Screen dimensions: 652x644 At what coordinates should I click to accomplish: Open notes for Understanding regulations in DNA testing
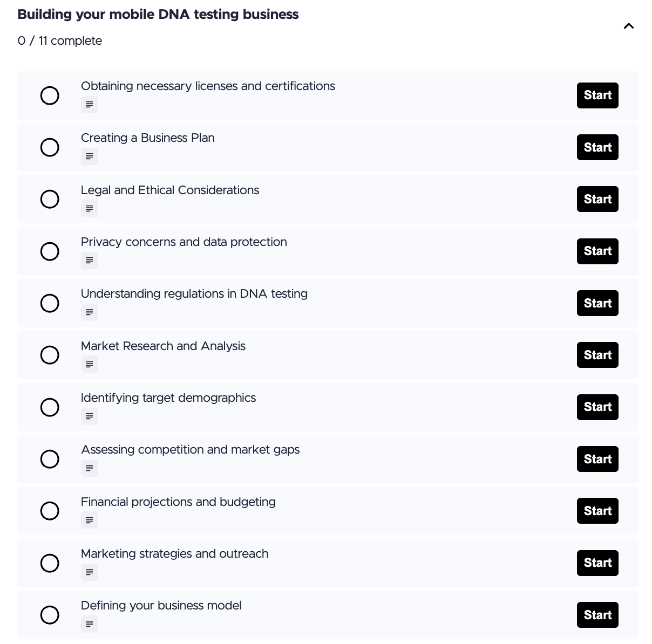point(89,312)
